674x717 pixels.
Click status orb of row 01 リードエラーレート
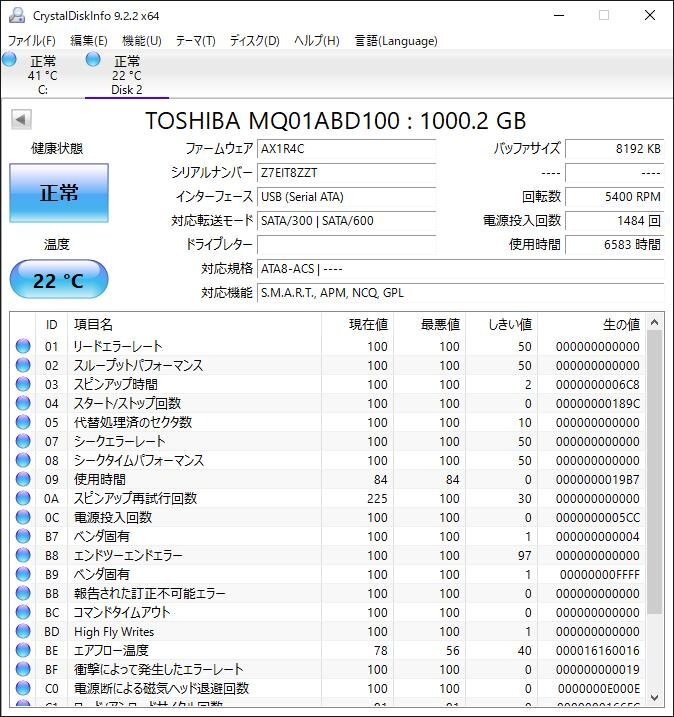pos(23,346)
